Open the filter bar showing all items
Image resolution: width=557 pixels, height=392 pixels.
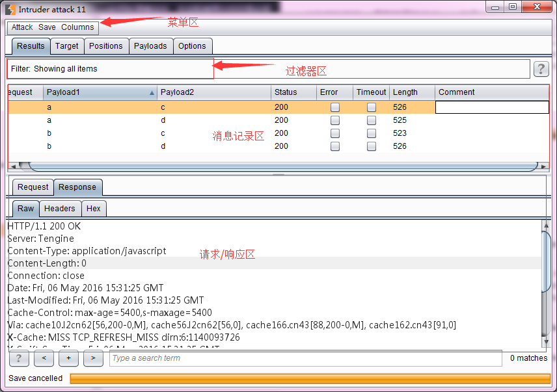(x=269, y=69)
